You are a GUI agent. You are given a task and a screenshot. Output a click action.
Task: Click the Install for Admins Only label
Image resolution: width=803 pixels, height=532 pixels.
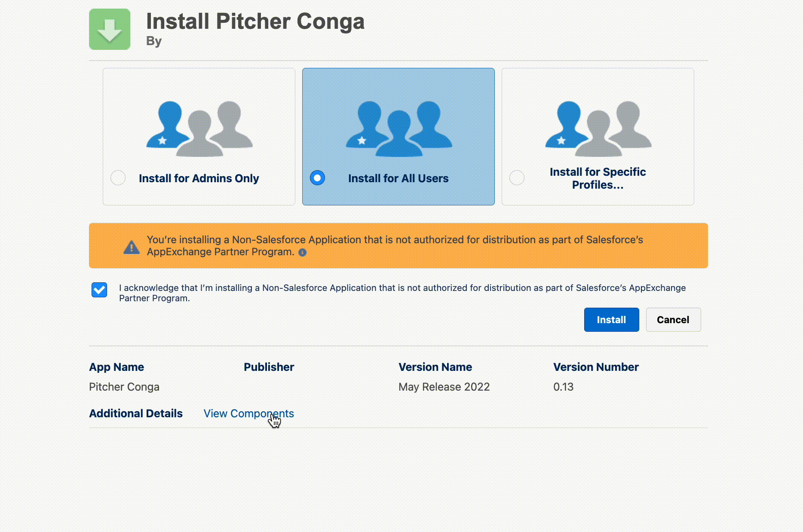(199, 178)
